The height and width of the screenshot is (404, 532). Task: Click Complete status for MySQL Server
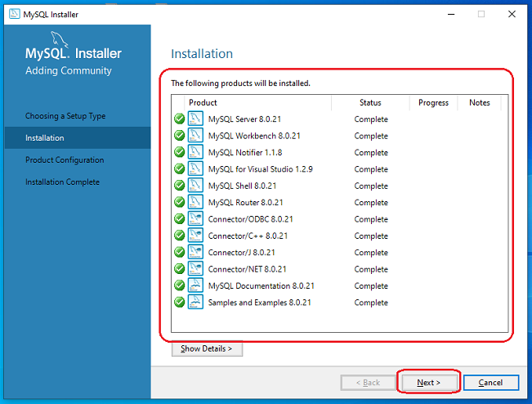click(x=371, y=119)
